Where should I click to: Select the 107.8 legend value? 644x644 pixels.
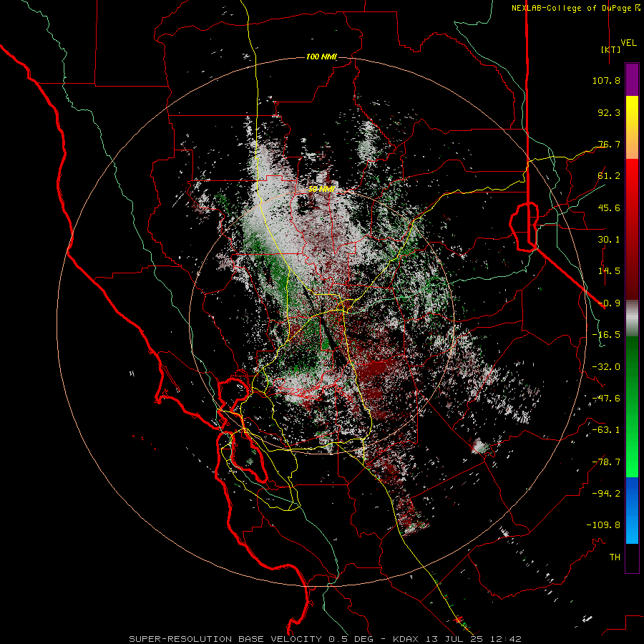606,80
